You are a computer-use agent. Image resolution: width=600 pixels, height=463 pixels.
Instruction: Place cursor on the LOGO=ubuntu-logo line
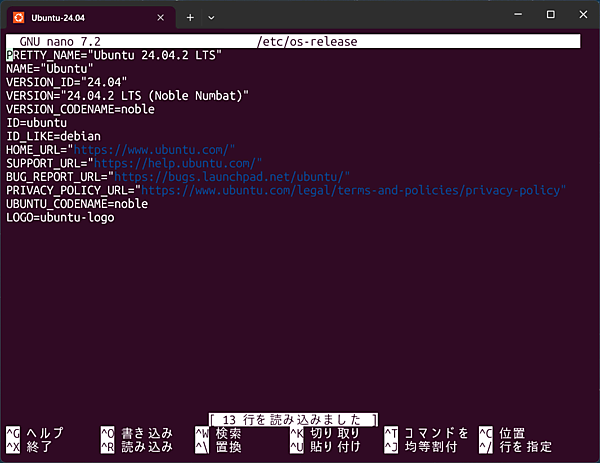coord(60,217)
